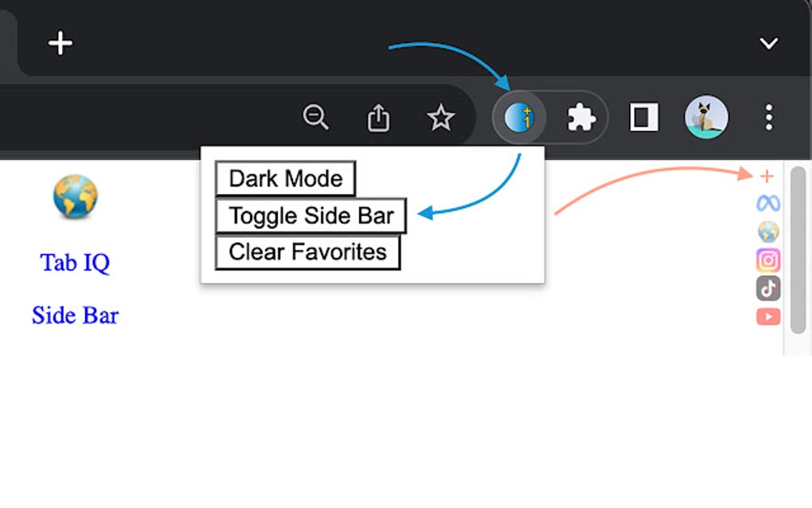Click the share icon in the toolbar
The image size is (812, 508).
pyautogui.click(x=377, y=117)
